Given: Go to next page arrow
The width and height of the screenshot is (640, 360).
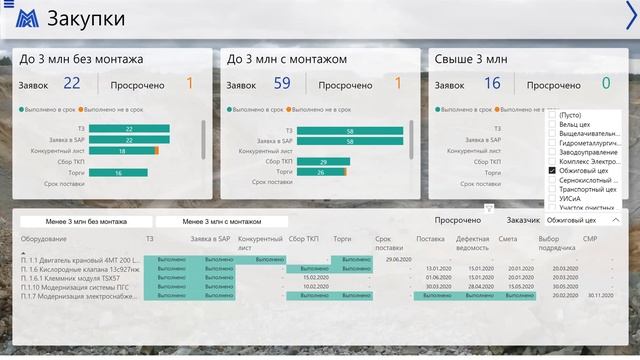Looking at the screenshot, I should point(631,16).
